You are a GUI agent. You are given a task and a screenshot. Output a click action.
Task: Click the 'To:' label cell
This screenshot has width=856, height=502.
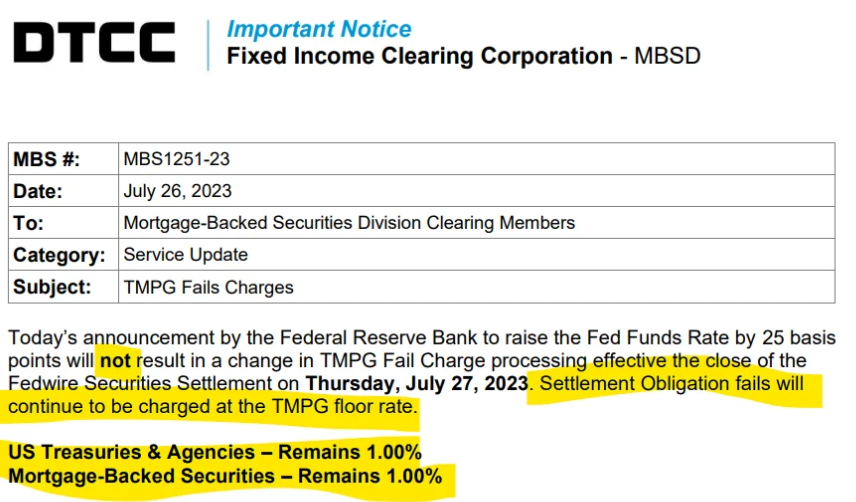pos(63,223)
